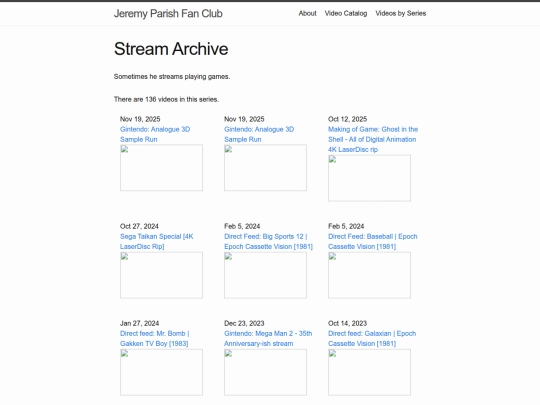Click thumbnail of Direct Feed: Baseball video
The height and width of the screenshot is (405, 540).
[x=369, y=275]
